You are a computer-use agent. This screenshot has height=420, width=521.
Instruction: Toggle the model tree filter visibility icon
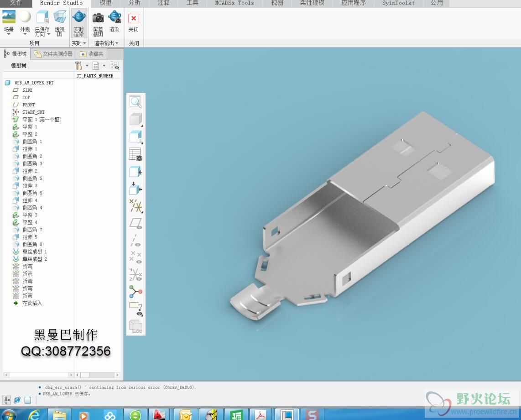click(x=115, y=66)
